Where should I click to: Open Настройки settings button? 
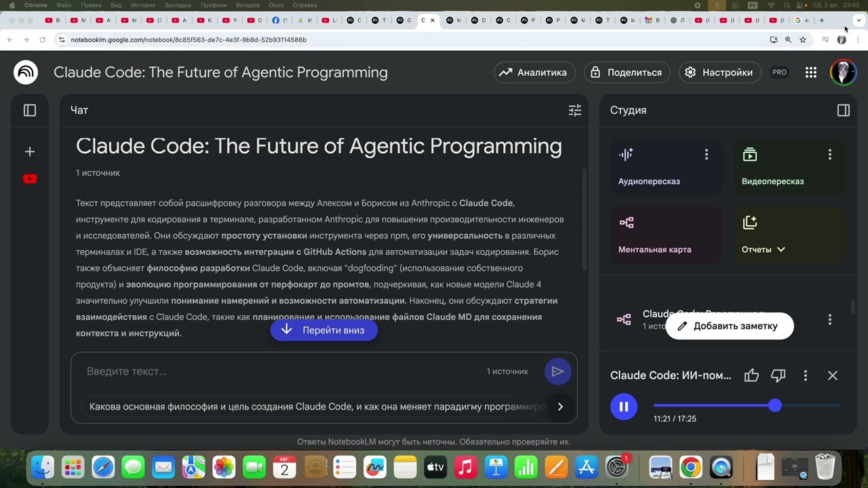point(720,73)
